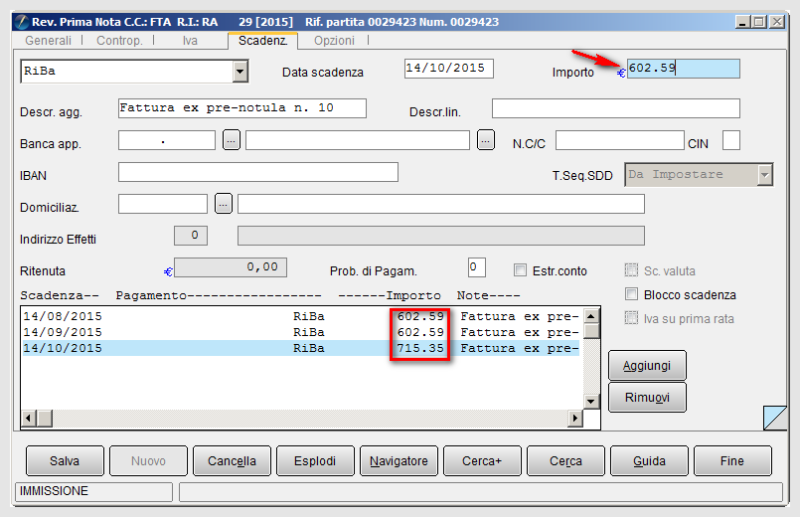Go to the Opzioni tab
Viewport: 800px width, 517px height.
334,40
